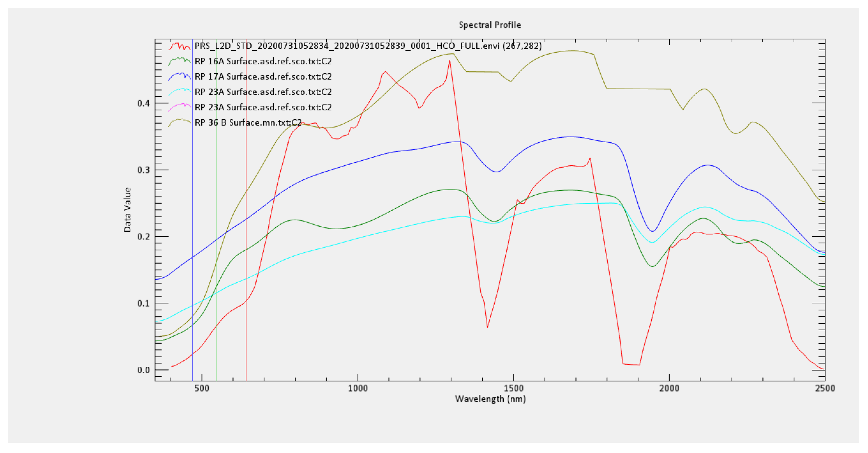This screenshot has width=868, height=453.
Task: Click the Data Value axis title
Action: (x=127, y=210)
